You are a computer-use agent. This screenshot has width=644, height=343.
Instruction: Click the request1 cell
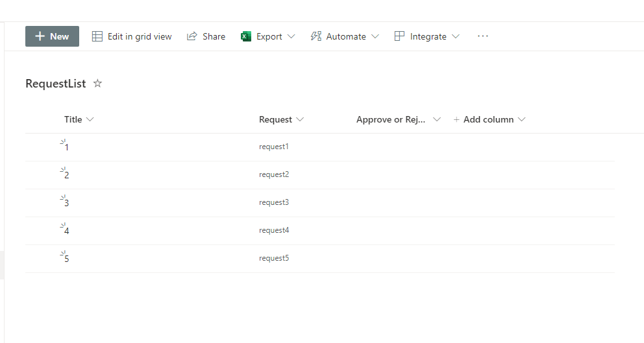coord(274,147)
